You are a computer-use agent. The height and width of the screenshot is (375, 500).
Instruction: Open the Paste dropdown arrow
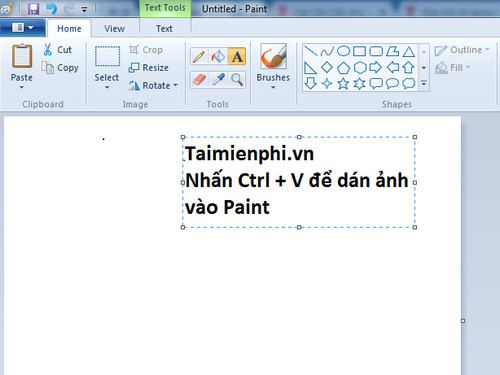(x=22, y=87)
